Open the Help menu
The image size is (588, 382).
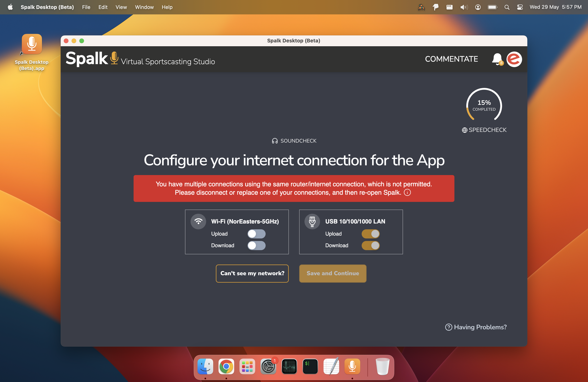(167, 7)
